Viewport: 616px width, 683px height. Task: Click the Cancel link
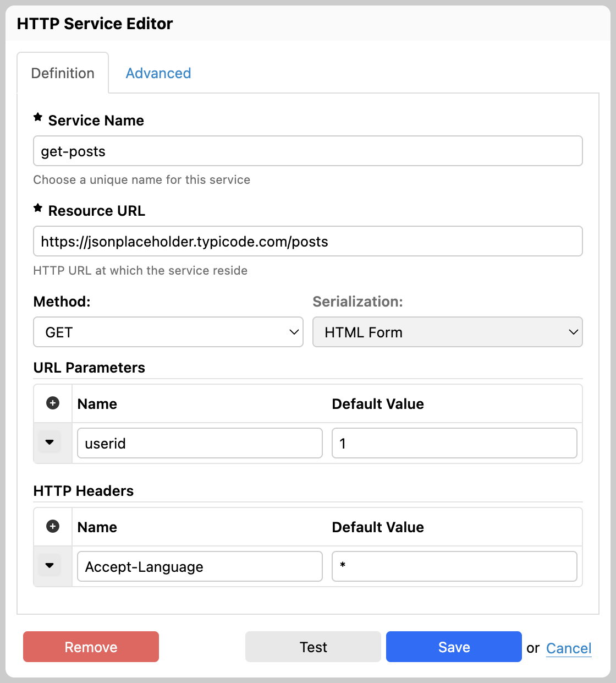tap(569, 648)
